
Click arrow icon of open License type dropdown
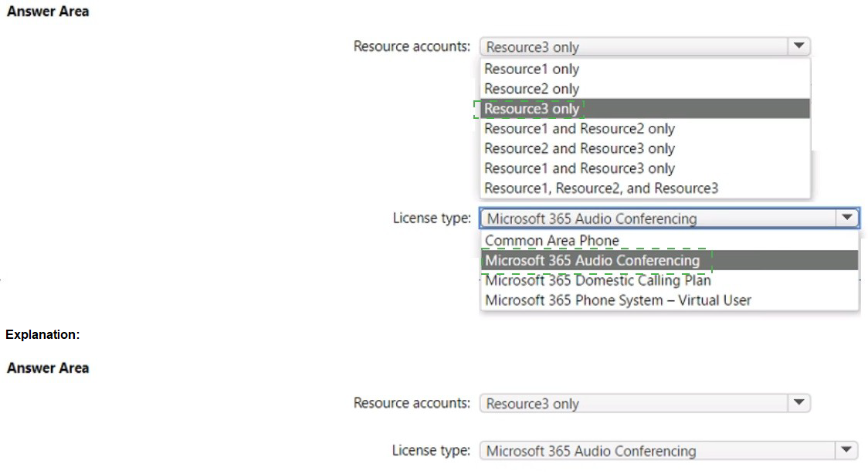[x=847, y=218]
